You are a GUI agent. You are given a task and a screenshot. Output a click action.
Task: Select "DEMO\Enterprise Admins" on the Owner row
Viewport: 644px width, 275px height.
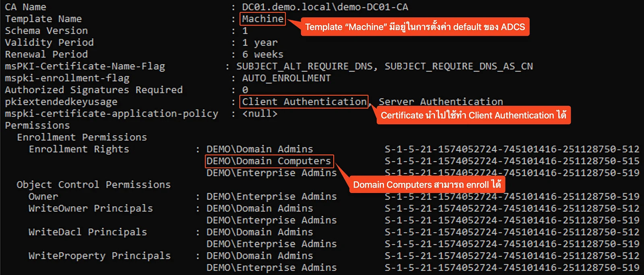coord(272,197)
